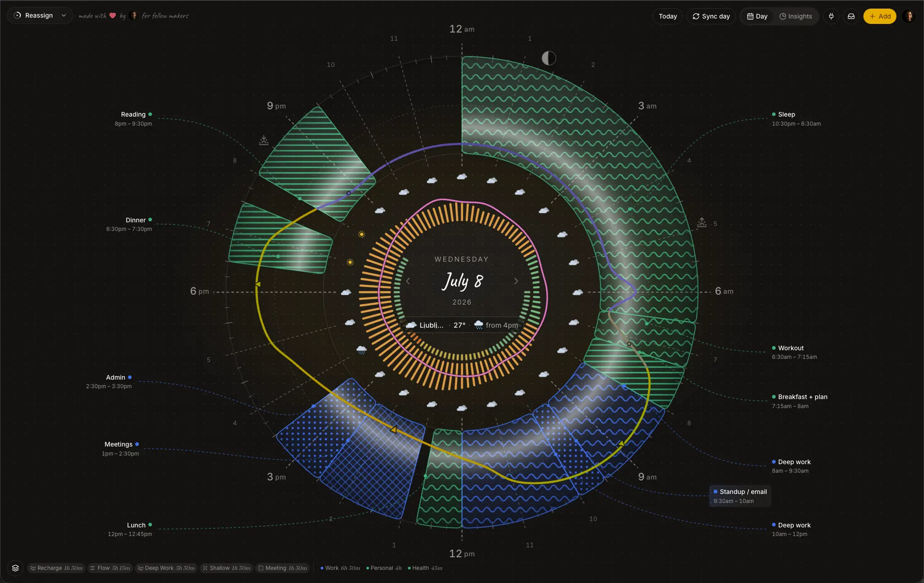Click the sunset icon near 8 pm
Screen dimensions: 924x583
[264, 140]
